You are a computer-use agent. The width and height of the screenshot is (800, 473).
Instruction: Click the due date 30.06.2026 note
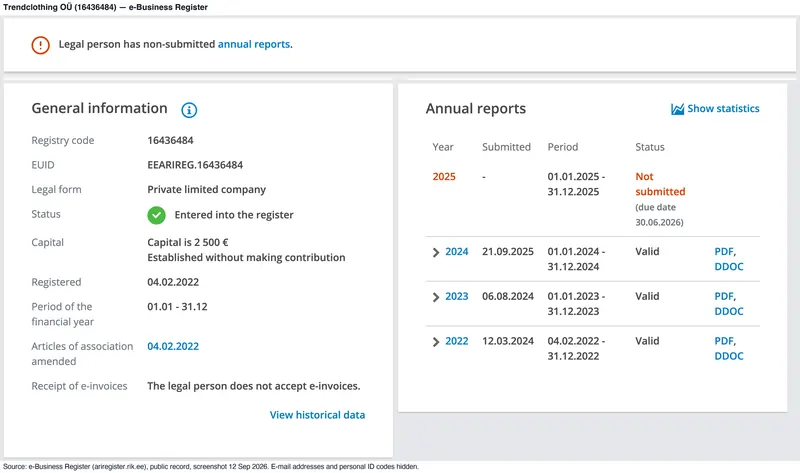pos(659,215)
